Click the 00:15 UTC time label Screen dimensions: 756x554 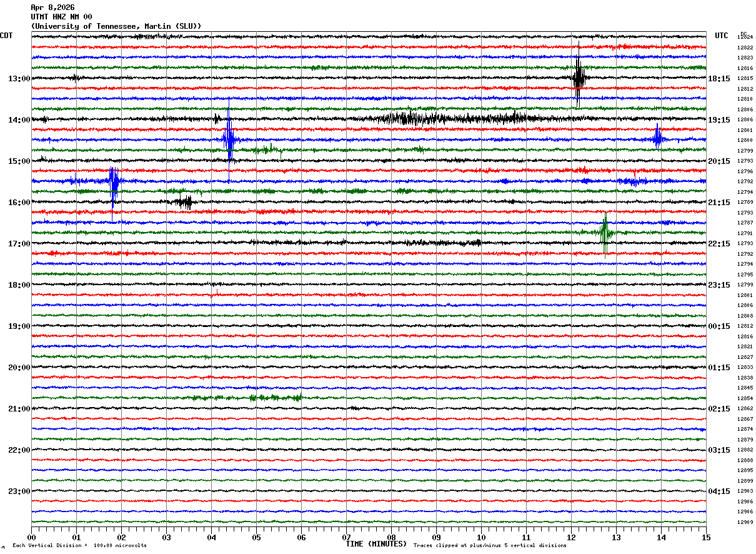(719, 326)
